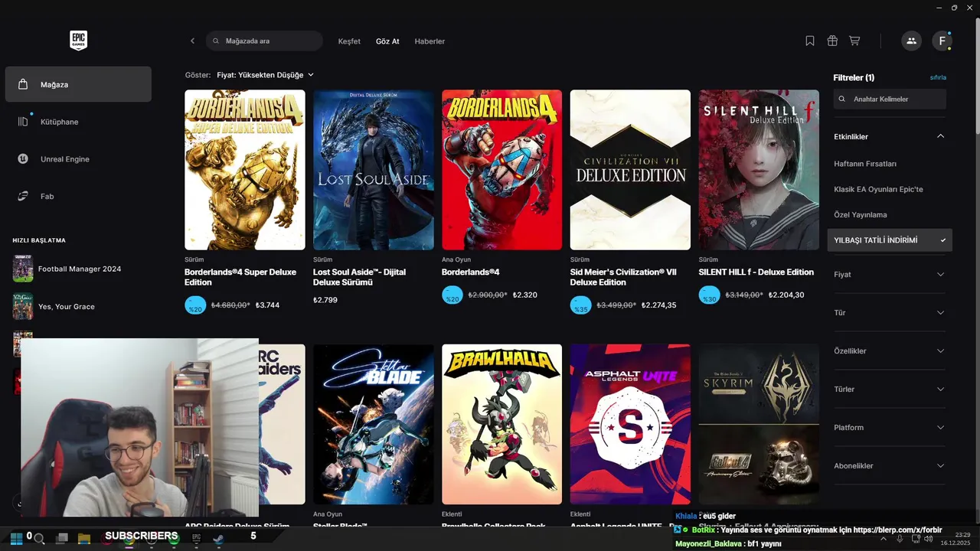Click the HIZLI BAŞLATMA heading
This screenshot has height=551, width=980.
pyautogui.click(x=39, y=240)
